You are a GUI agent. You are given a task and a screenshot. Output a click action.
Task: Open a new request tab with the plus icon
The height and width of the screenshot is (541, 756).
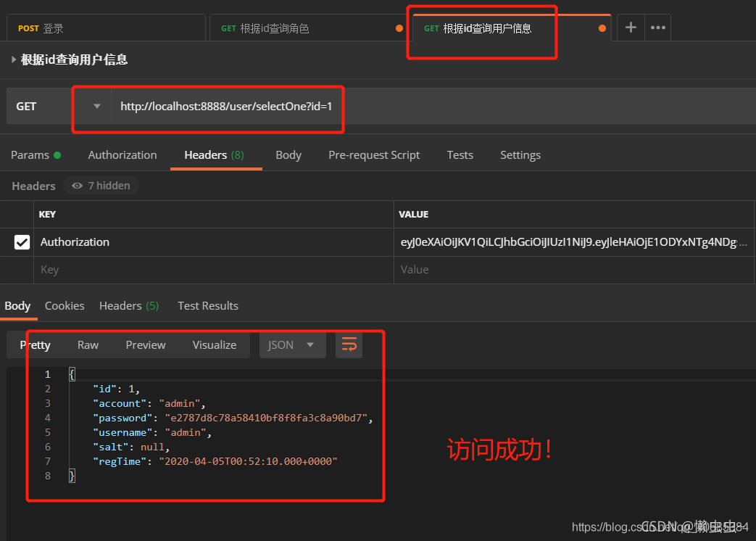(x=631, y=28)
